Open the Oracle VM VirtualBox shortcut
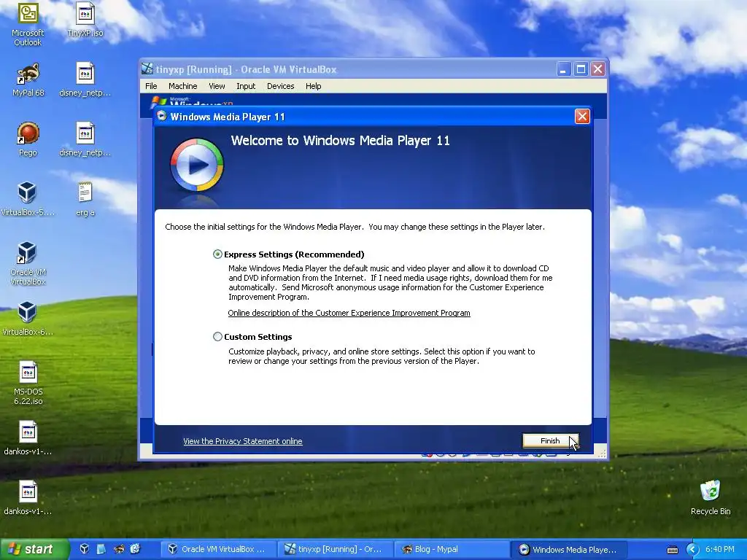Screen dimensions: 747x560 [28, 263]
